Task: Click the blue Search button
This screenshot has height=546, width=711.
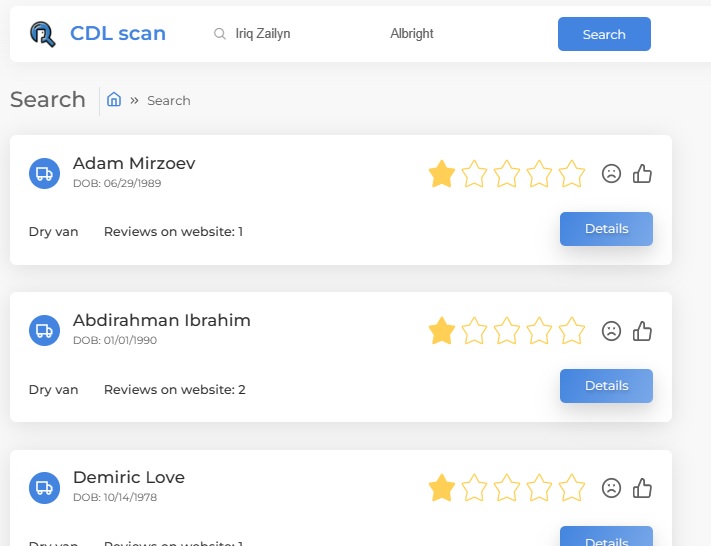Action: point(604,34)
